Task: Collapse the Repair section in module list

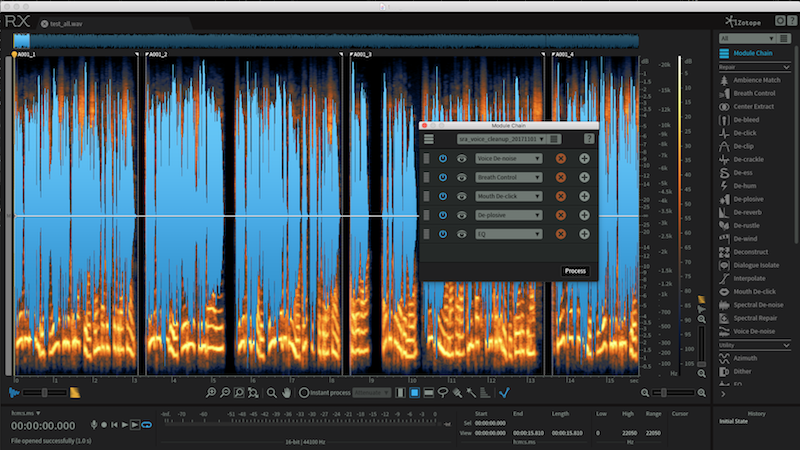Action: [786, 67]
